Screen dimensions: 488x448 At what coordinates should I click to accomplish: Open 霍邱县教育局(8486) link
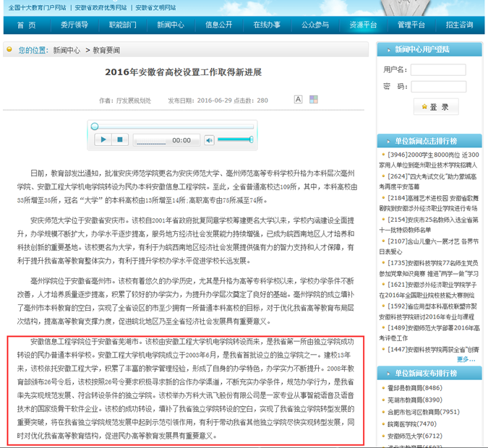click(x=414, y=388)
